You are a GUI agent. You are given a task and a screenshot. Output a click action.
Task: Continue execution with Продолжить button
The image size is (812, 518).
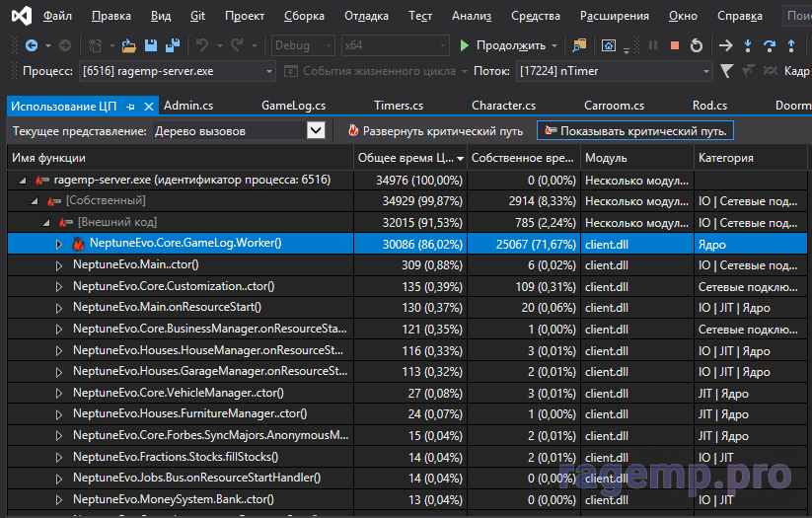point(503,45)
